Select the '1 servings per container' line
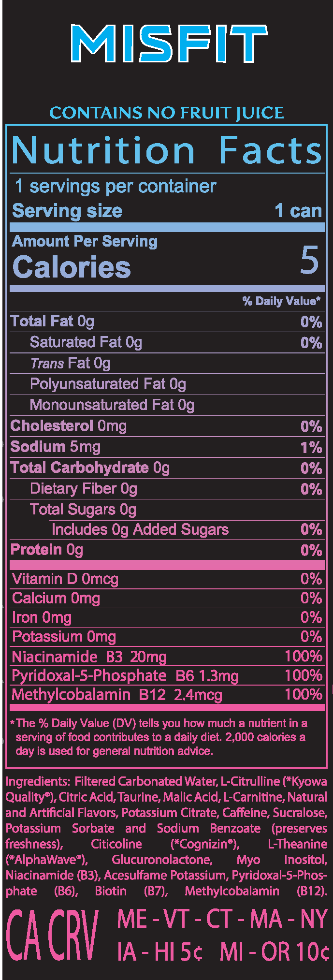Screen dimensions: 333x980 click(116, 187)
